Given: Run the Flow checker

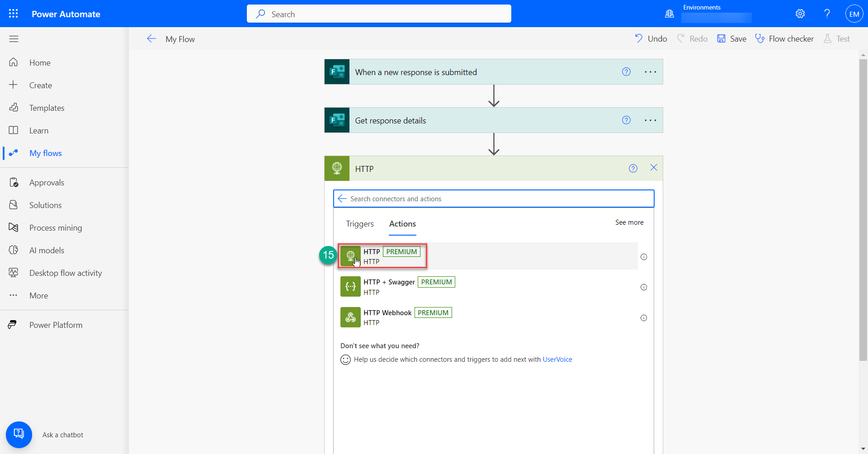Looking at the screenshot, I should pyautogui.click(x=784, y=39).
